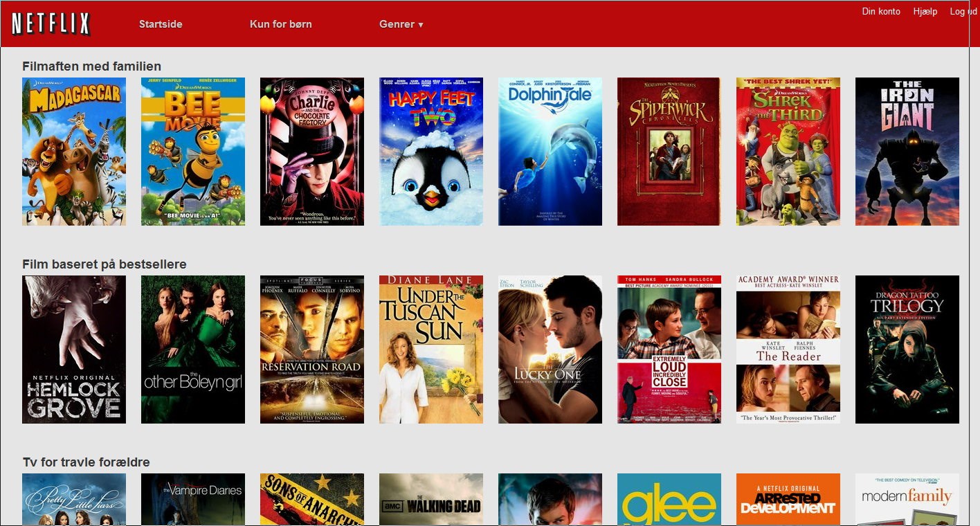Go to Startside
Screen dimensions: 980x526
pyautogui.click(x=161, y=24)
